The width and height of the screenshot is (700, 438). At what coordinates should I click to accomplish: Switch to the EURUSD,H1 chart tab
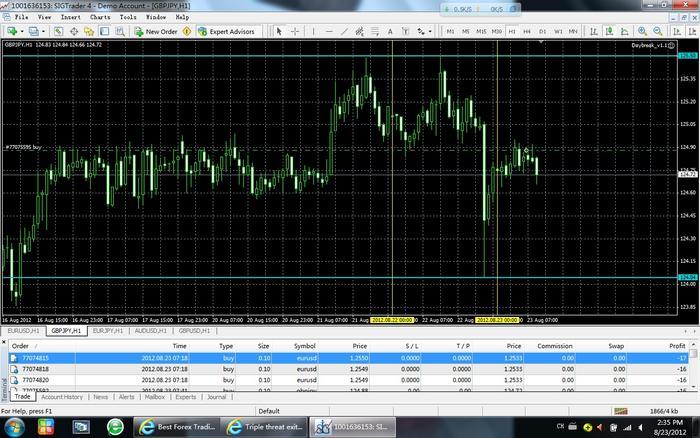24,331
